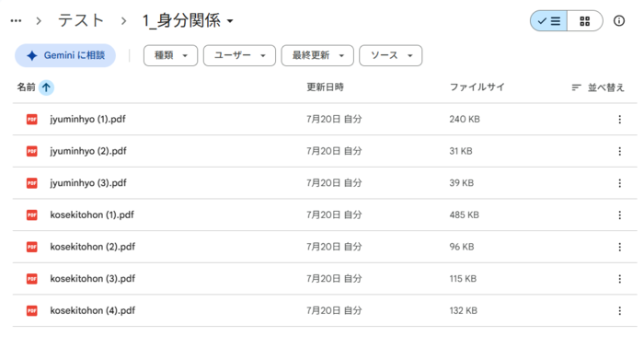Go to the テスト breadcrumb folder
The image size is (644, 348).
click(x=81, y=20)
